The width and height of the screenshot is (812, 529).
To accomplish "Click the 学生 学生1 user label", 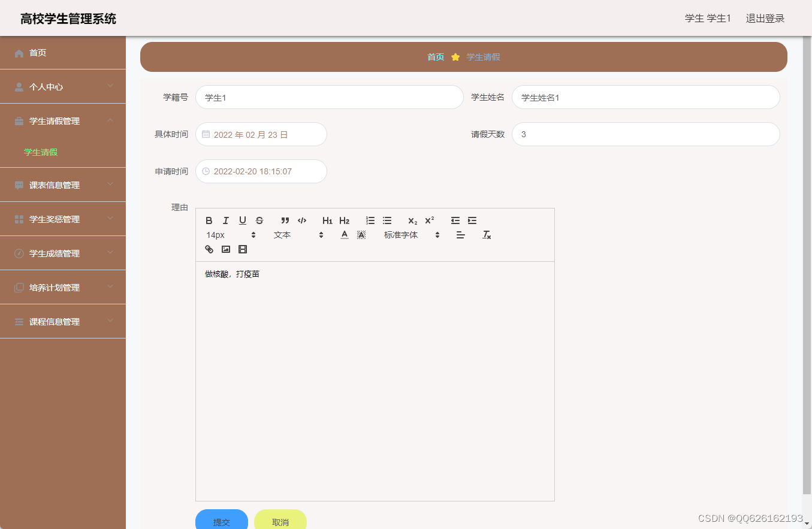I will coord(708,18).
